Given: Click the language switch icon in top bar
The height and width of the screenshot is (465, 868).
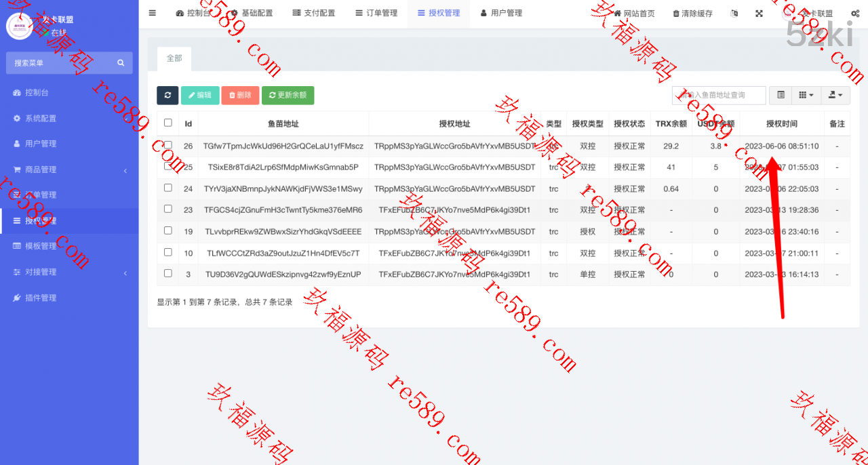Looking at the screenshot, I should coord(734,14).
